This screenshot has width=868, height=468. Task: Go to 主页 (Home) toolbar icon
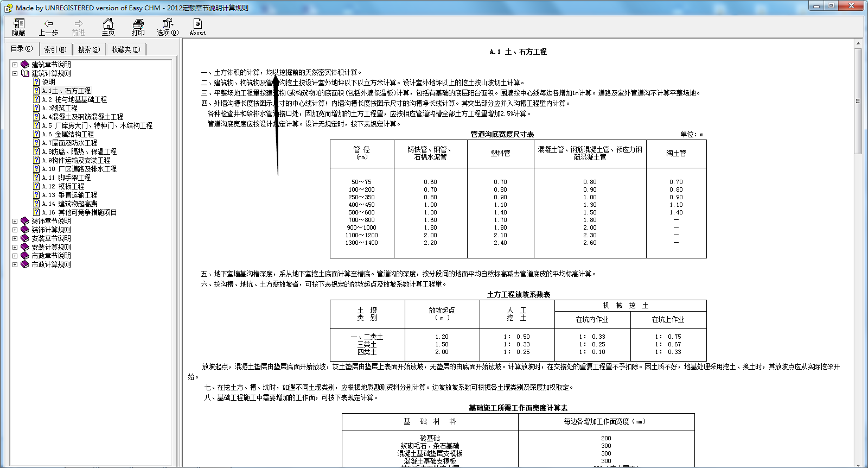[108, 27]
